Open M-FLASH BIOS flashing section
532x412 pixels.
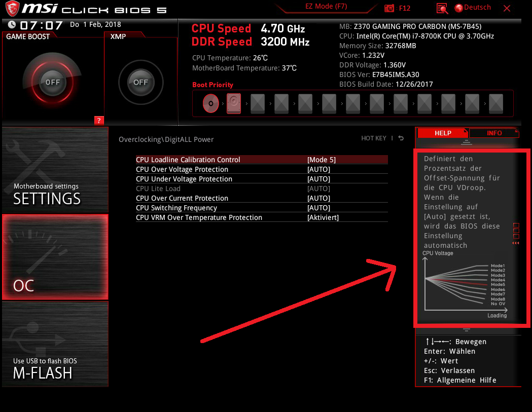click(x=55, y=344)
